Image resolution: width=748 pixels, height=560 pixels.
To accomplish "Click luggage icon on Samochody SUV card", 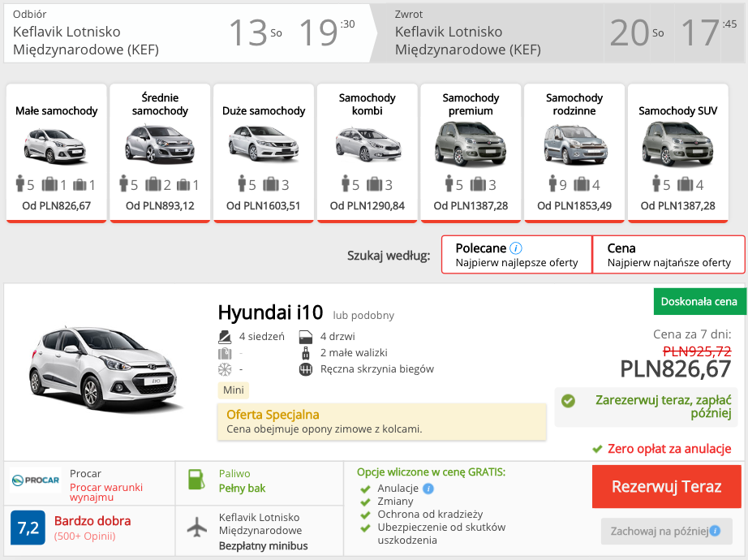I will 686,183.
